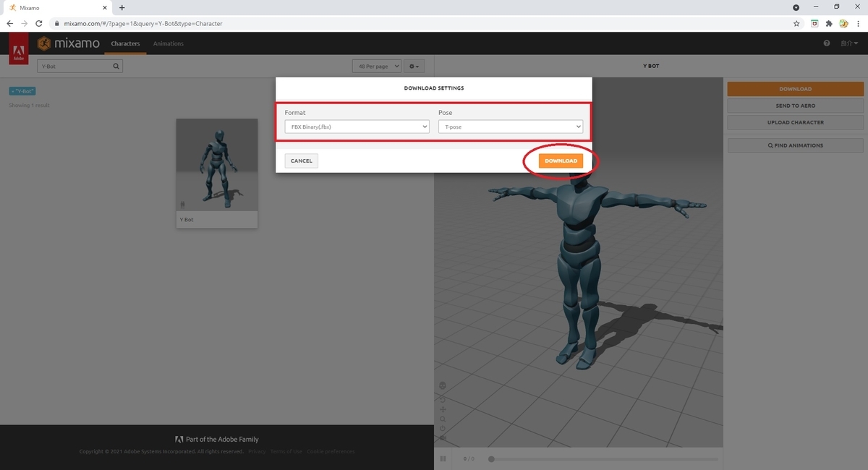Click the animation timeline slider handle
Image resolution: width=868 pixels, height=470 pixels.
(x=491, y=458)
